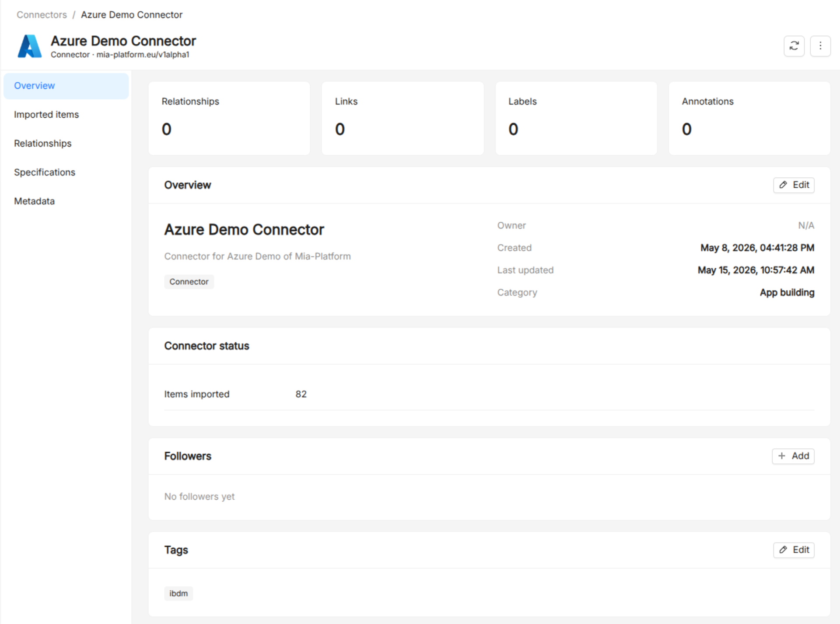840x624 pixels.
Task: Click the Azure Demo Connector page title
Action: click(123, 41)
